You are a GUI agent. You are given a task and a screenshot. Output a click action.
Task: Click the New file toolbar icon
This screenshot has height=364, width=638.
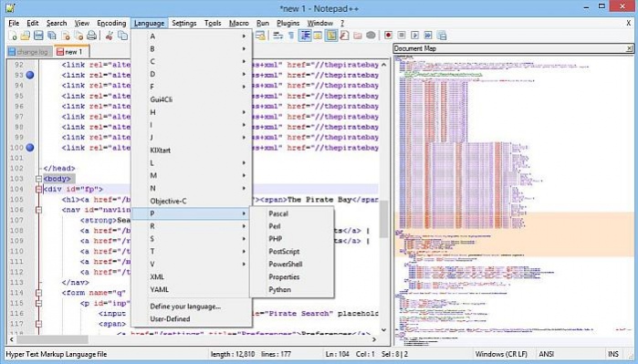13,36
